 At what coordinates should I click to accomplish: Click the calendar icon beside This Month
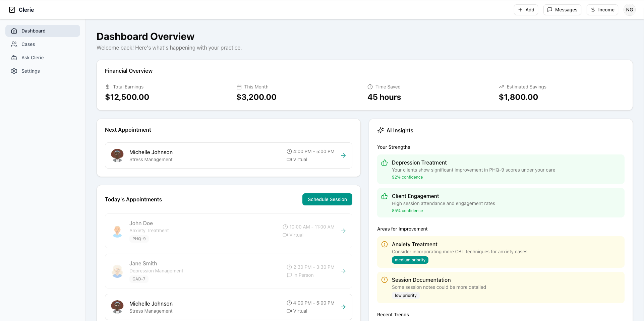[x=239, y=86]
